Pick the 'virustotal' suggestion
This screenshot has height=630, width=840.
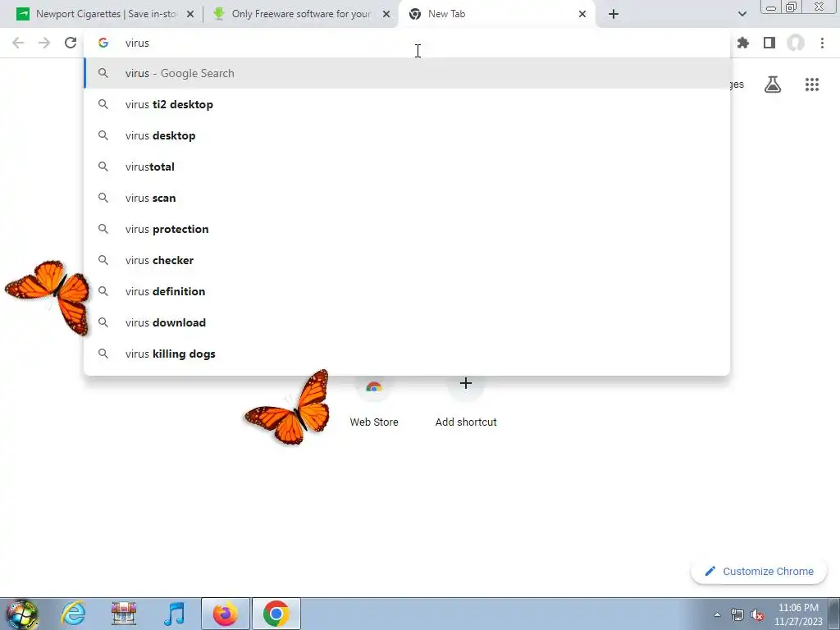click(x=407, y=167)
